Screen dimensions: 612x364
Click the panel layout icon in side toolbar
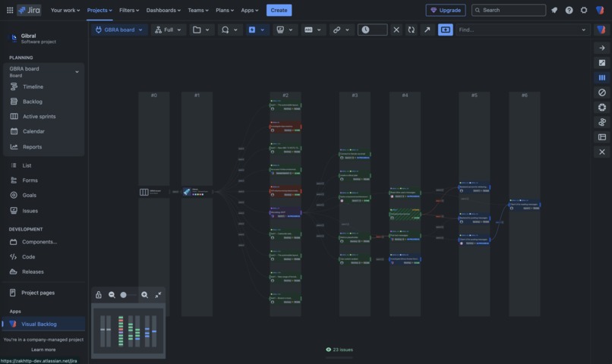point(602,136)
